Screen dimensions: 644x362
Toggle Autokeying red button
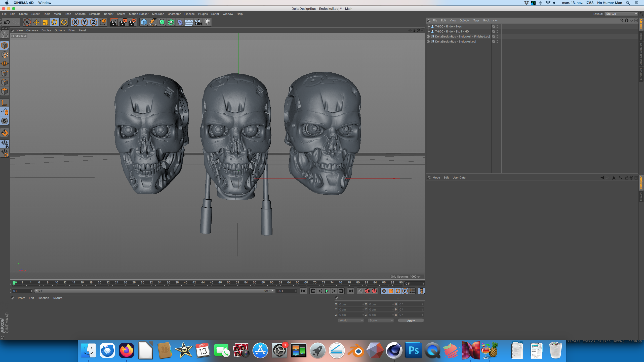[367, 291]
